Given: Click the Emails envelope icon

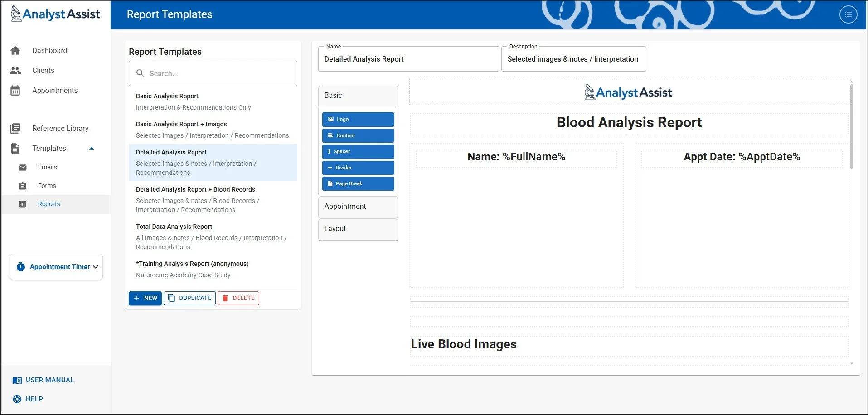Looking at the screenshot, I should pos(23,167).
